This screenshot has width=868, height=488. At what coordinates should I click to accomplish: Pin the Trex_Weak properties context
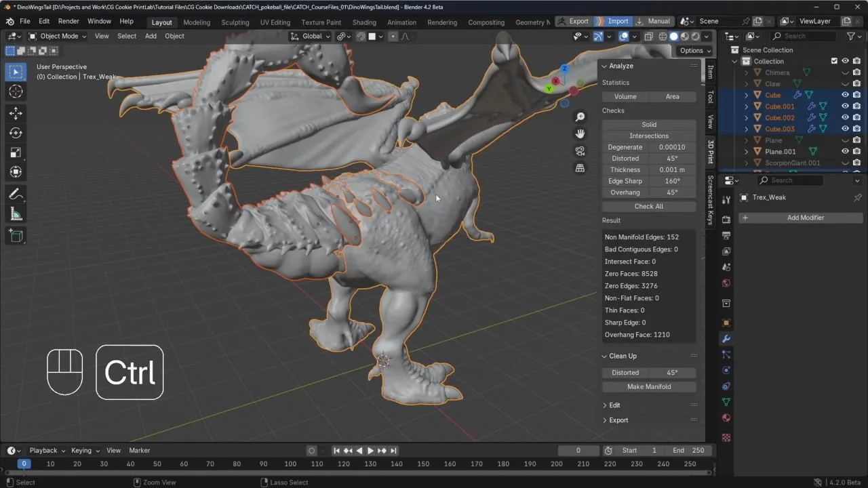(x=856, y=197)
